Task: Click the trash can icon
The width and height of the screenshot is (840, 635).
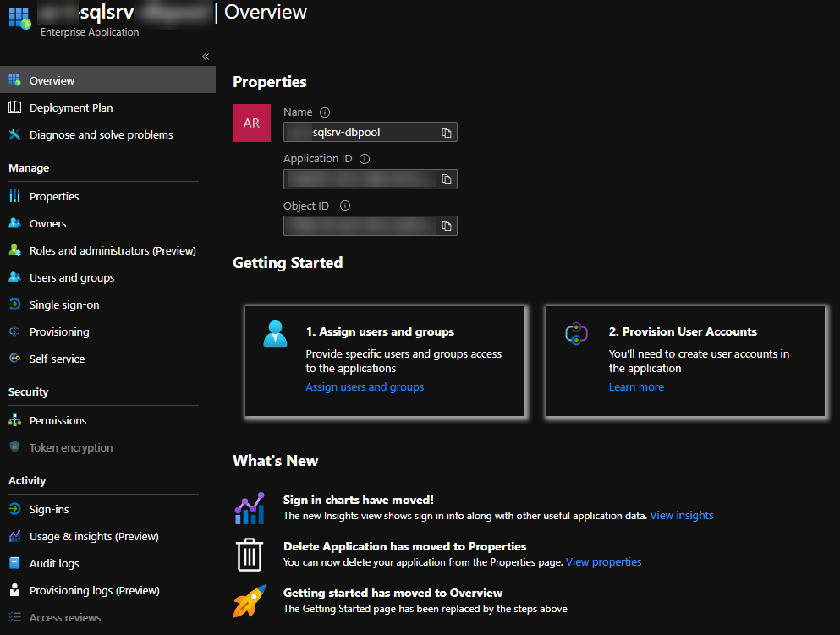Action: 249,555
